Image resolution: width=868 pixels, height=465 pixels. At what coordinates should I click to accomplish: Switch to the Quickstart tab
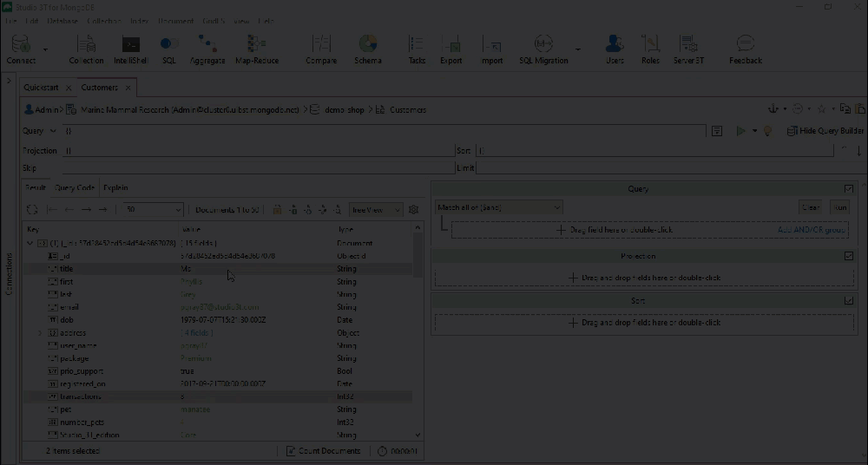pyautogui.click(x=41, y=88)
